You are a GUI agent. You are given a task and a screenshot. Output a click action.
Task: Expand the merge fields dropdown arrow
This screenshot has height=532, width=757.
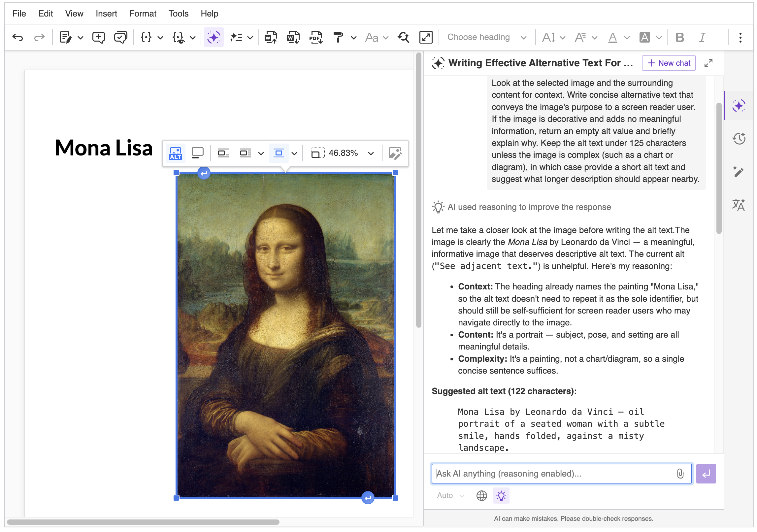pyautogui.click(x=160, y=38)
